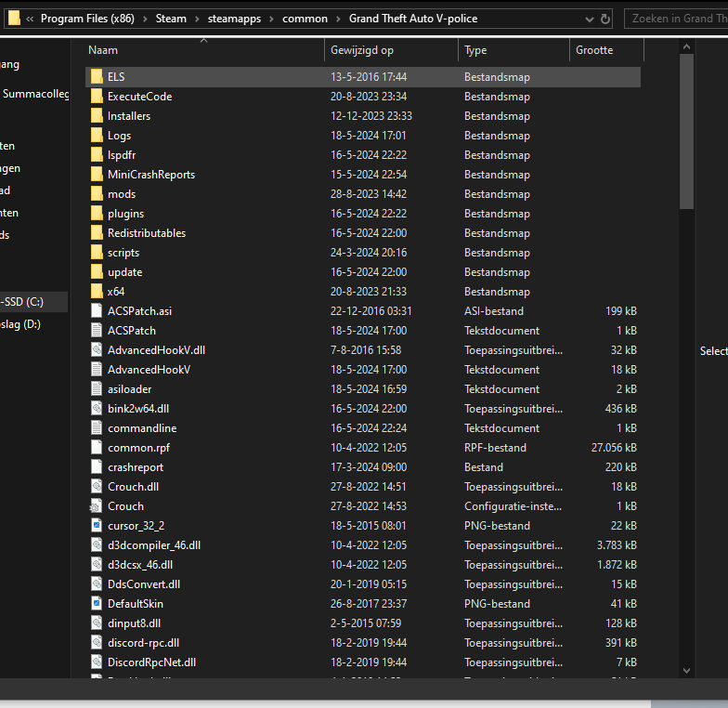Click date 13-5-2016 17:44
The image size is (728, 708).
(x=369, y=76)
